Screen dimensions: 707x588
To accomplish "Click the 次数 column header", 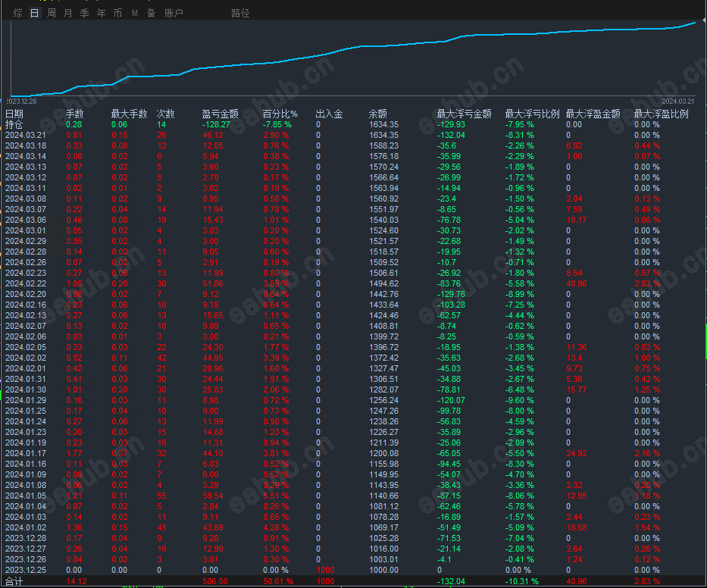I will point(165,114).
